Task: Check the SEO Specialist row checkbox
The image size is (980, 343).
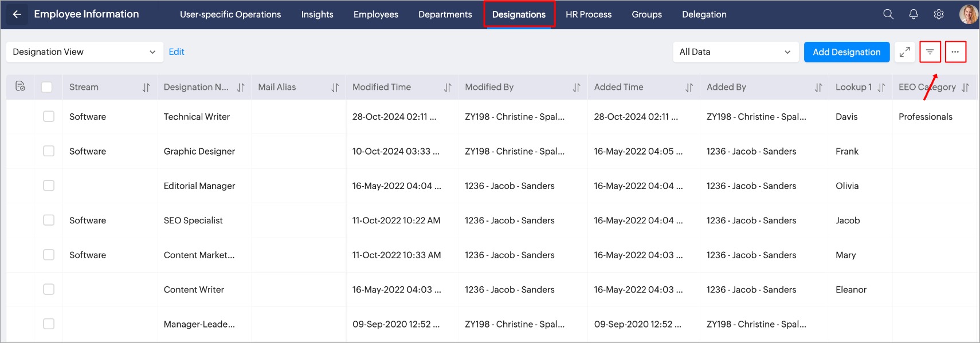Action: (49, 220)
